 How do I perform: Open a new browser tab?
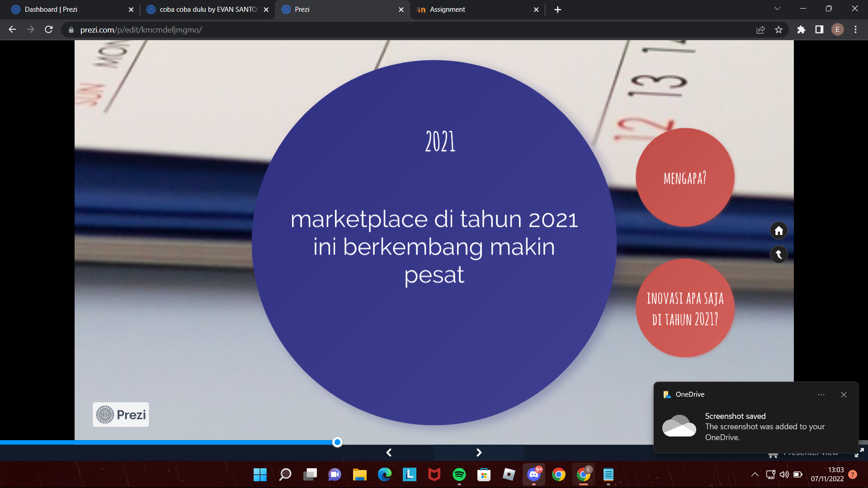pyautogui.click(x=557, y=9)
